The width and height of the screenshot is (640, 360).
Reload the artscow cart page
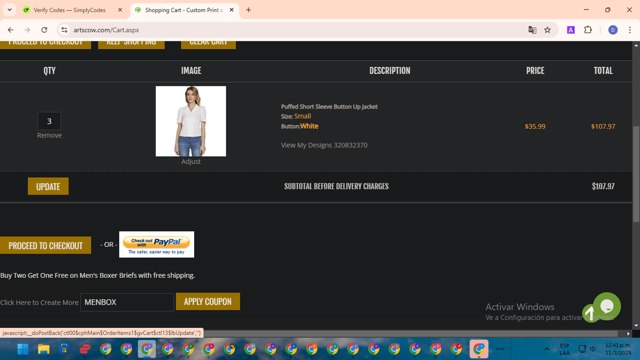click(x=44, y=30)
